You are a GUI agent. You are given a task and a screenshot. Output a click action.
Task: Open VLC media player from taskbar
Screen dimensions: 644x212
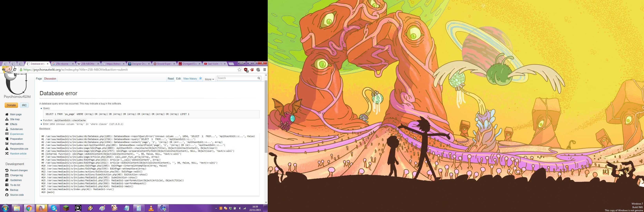[x=151, y=208]
